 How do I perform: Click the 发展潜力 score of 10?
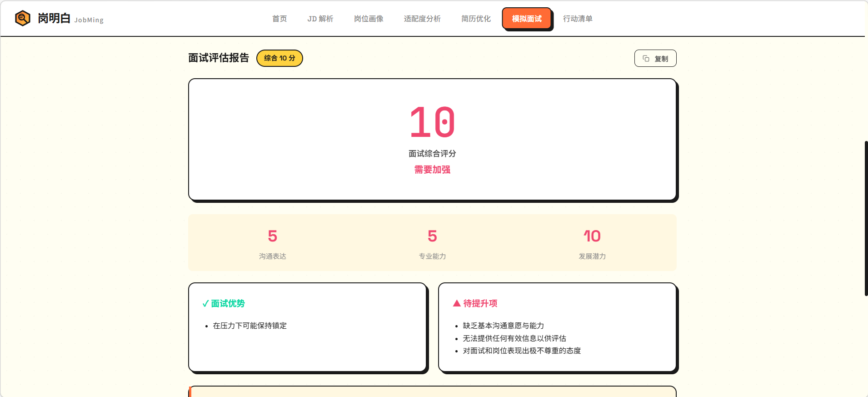pos(592,236)
